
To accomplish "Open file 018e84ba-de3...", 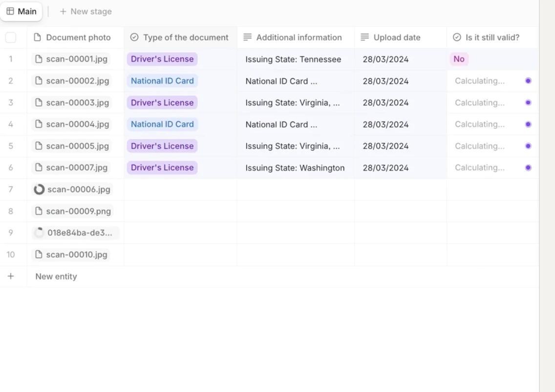I will point(75,233).
